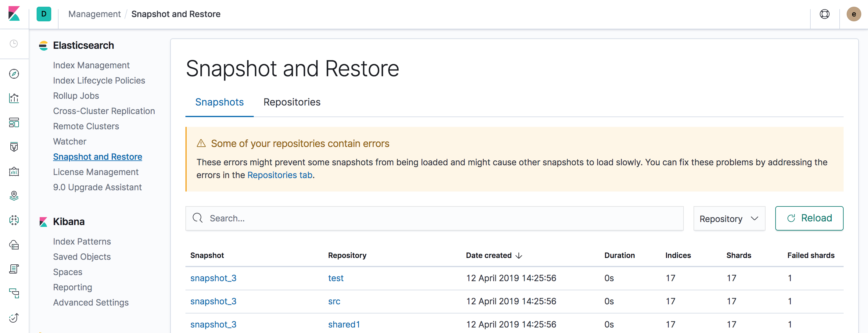This screenshot has height=333, width=868.
Task: Open the Visualize chart icon
Action: [14, 98]
